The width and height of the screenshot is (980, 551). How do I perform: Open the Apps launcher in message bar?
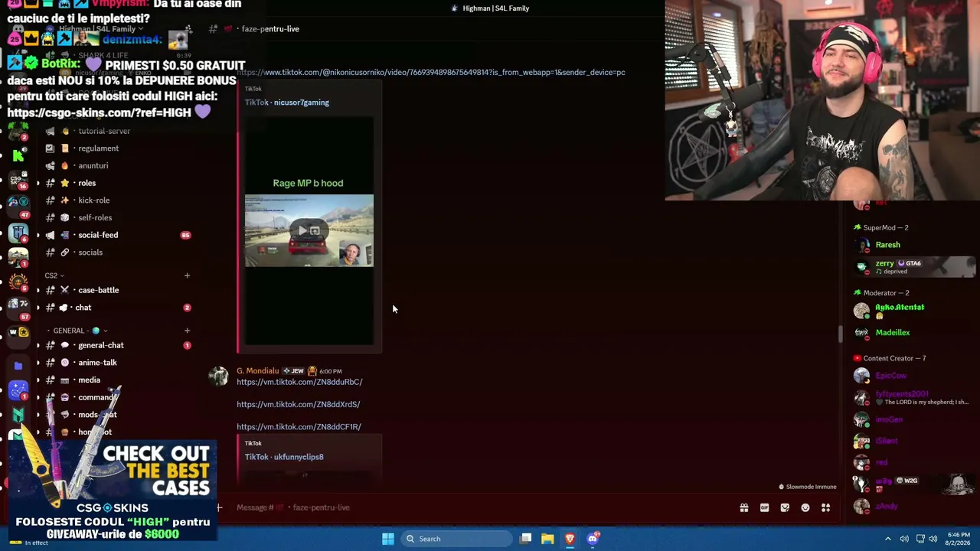tap(826, 507)
